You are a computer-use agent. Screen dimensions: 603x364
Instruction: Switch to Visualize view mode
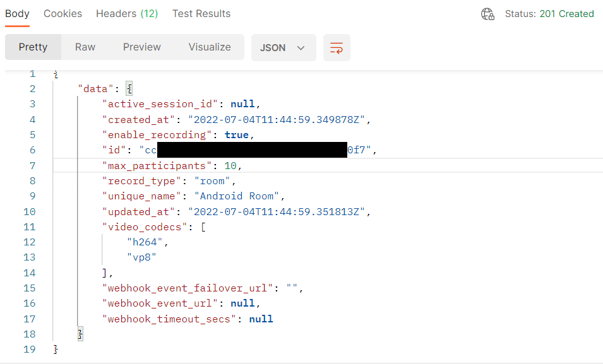tap(210, 47)
